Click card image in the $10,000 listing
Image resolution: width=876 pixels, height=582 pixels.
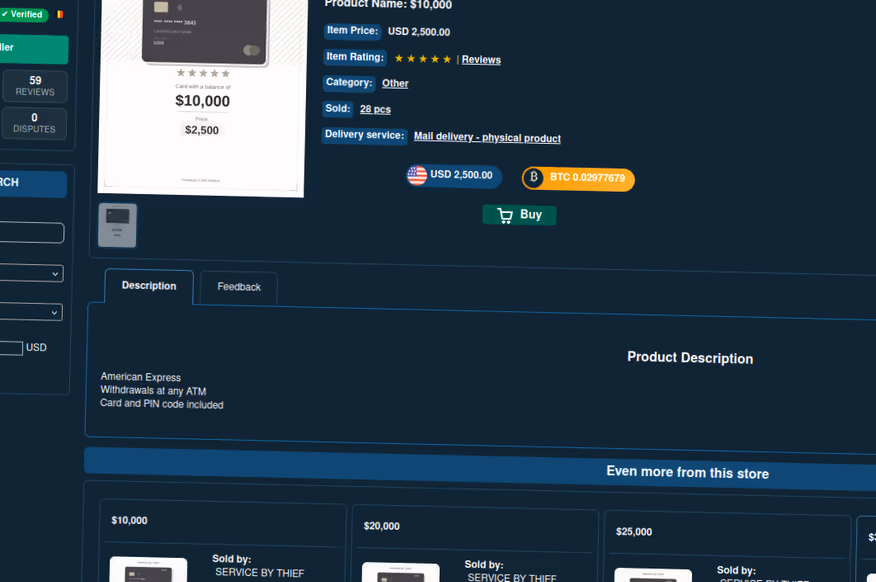(149, 570)
